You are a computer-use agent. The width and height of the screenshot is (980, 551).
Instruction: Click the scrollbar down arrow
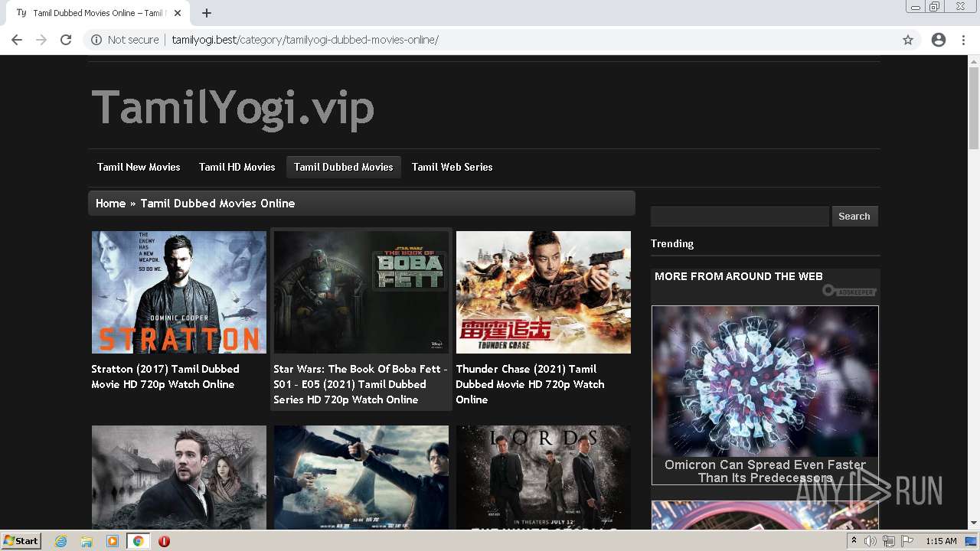point(973,523)
